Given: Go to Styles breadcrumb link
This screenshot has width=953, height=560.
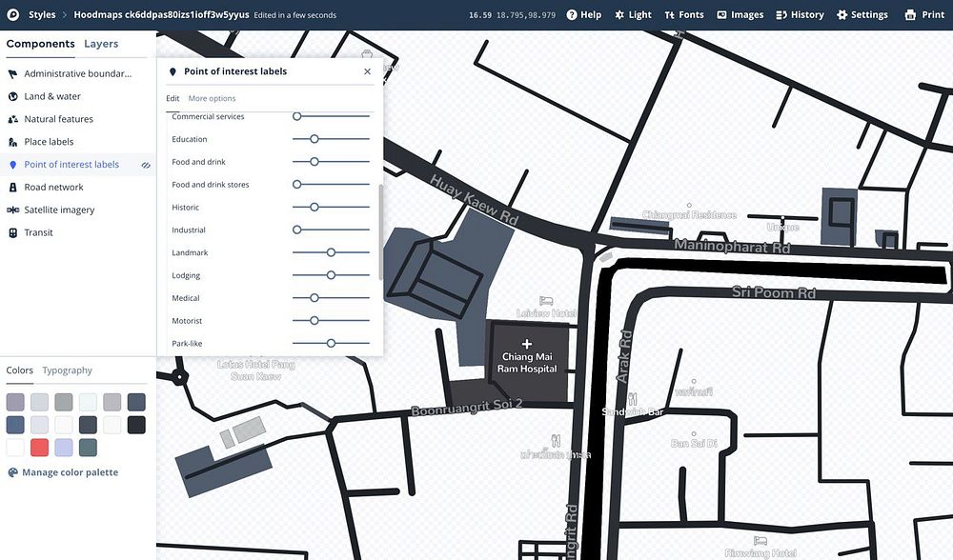Looking at the screenshot, I should (42, 14).
